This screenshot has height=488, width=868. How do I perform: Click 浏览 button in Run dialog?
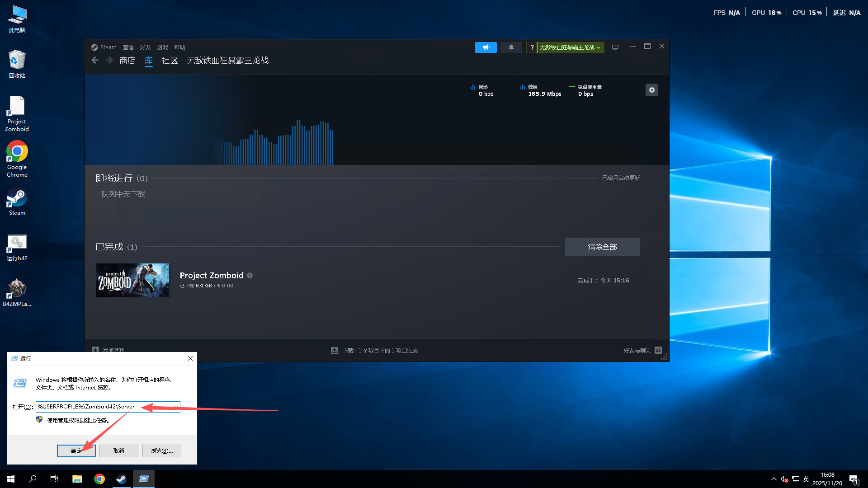[161, 450]
